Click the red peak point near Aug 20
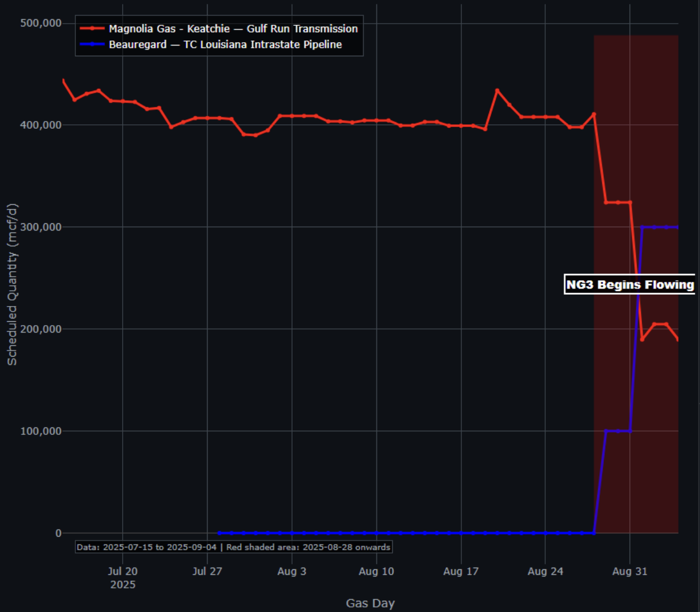 pos(497,90)
